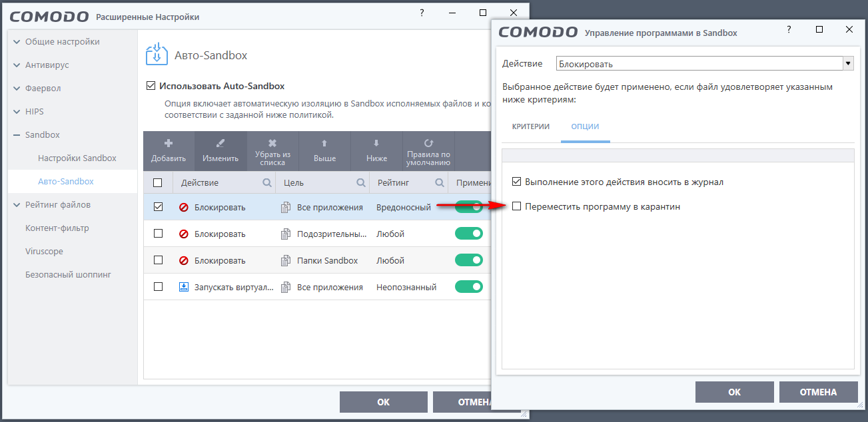Click the Добавить plus toolbar icon
The height and width of the screenshot is (422, 868).
169,143
